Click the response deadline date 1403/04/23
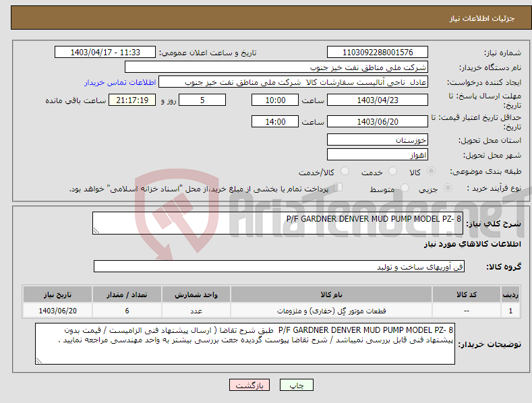The image size is (532, 403). (x=378, y=100)
